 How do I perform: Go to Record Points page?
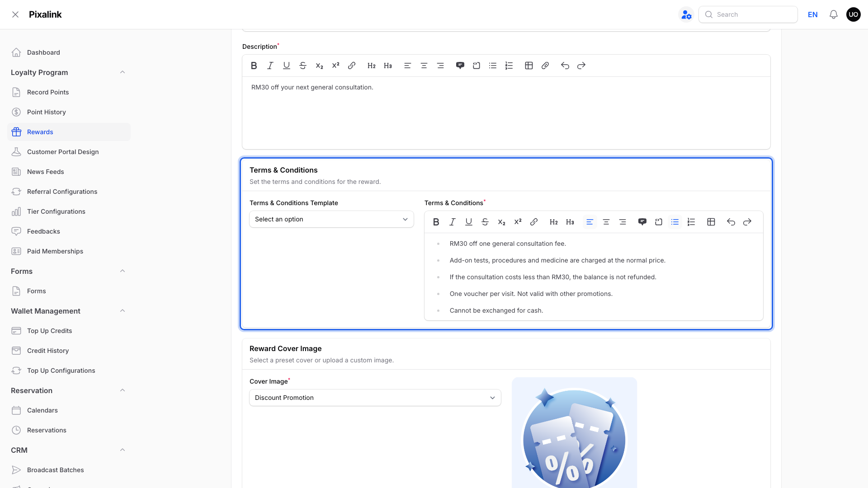point(69,92)
